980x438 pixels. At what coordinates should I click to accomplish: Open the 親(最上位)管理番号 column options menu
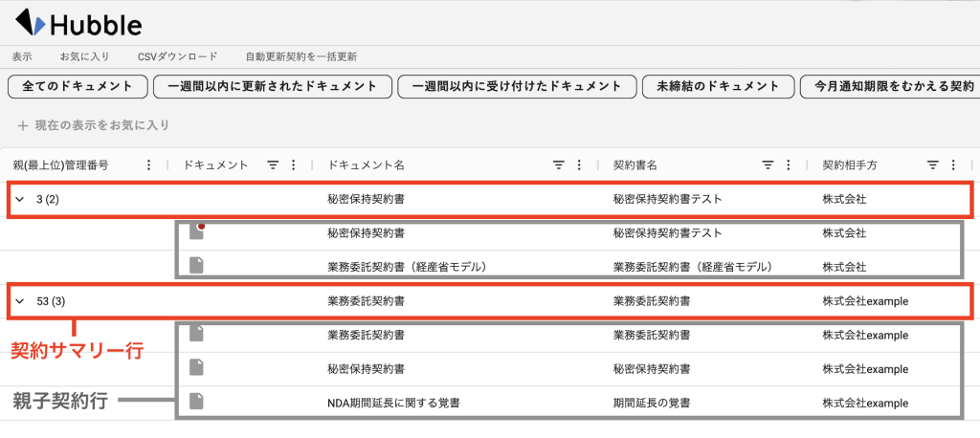[148, 165]
